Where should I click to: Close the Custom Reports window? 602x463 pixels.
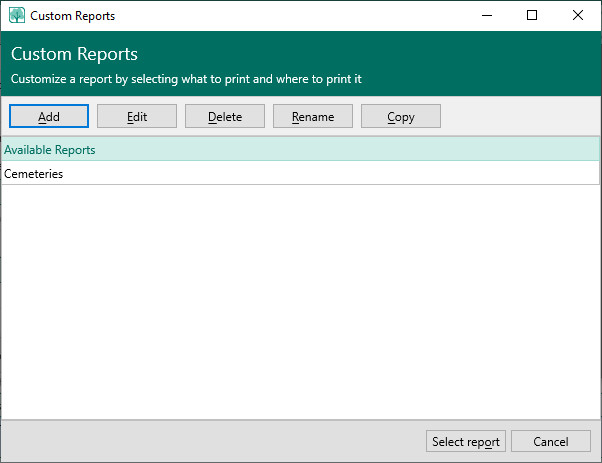578,16
